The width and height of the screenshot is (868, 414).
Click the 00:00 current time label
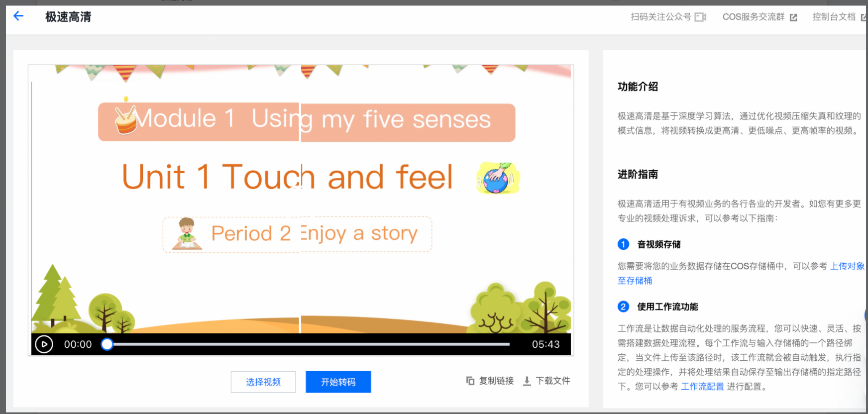[x=78, y=344]
